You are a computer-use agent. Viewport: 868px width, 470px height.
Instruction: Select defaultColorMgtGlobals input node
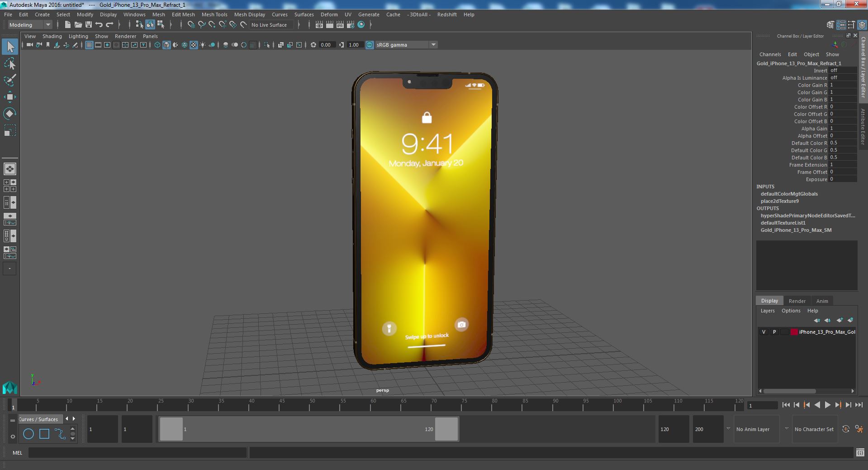(789, 194)
